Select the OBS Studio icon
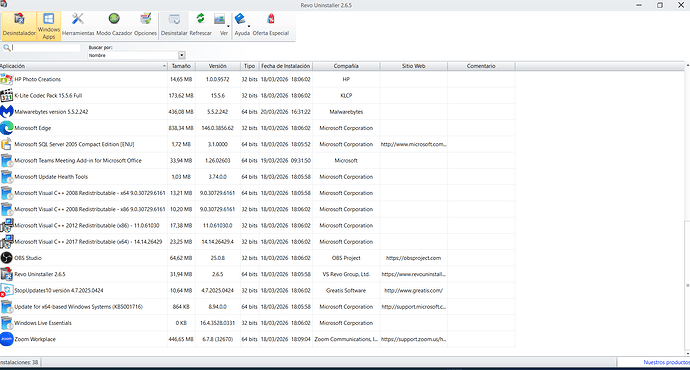The height and width of the screenshot is (370, 690). coord(7,258)
